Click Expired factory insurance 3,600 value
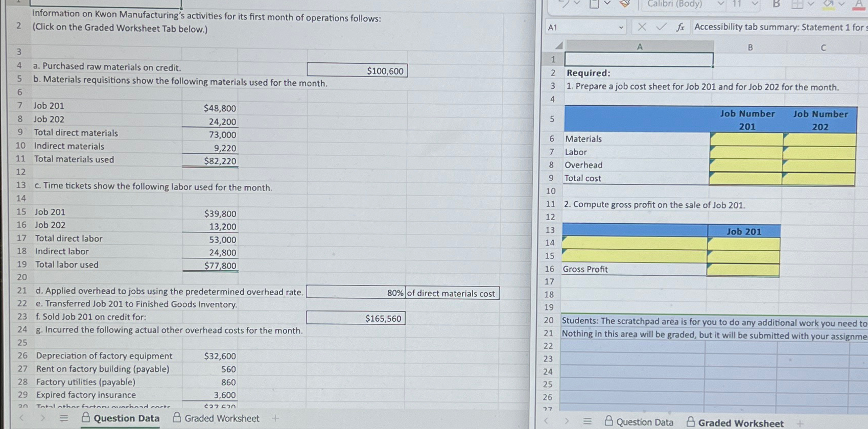 [x=224, y=395]
